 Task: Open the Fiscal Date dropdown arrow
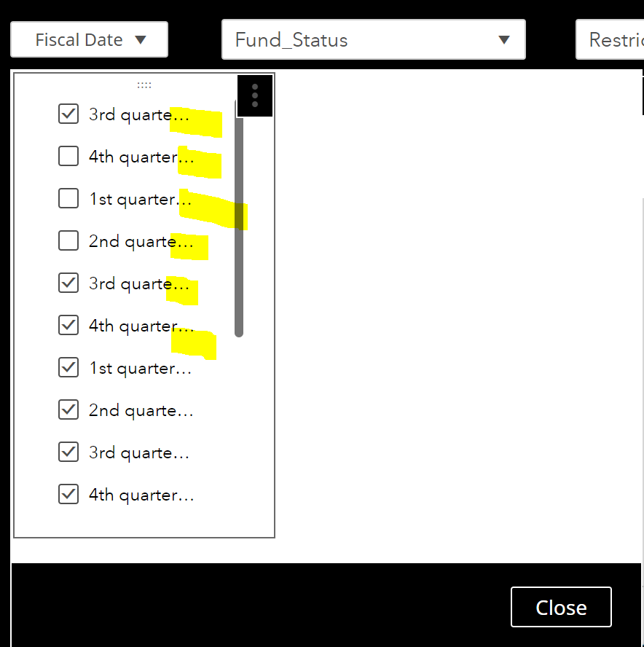pyautogui.click(x=140, y=39)
